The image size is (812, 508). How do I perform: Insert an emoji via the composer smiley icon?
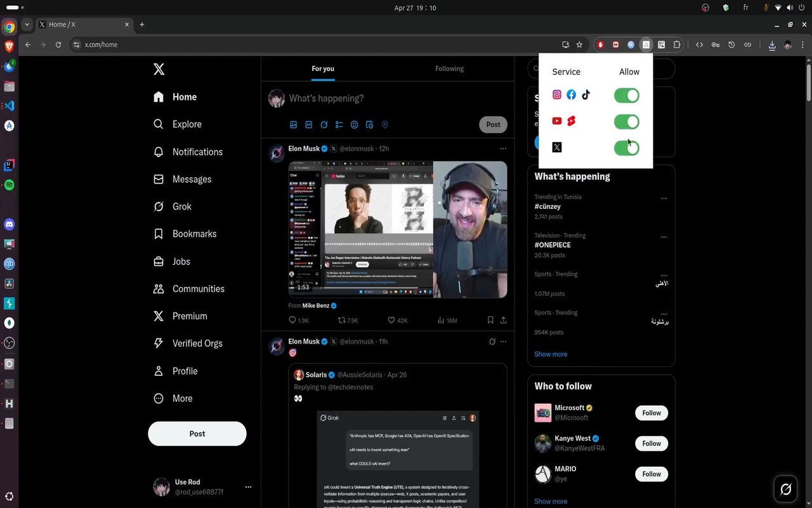click(354, 124)
